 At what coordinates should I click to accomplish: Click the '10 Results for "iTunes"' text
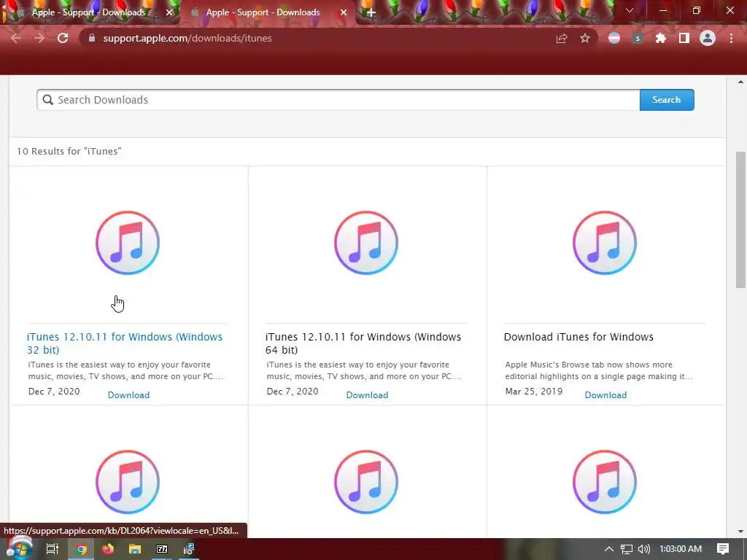point(69,152)
